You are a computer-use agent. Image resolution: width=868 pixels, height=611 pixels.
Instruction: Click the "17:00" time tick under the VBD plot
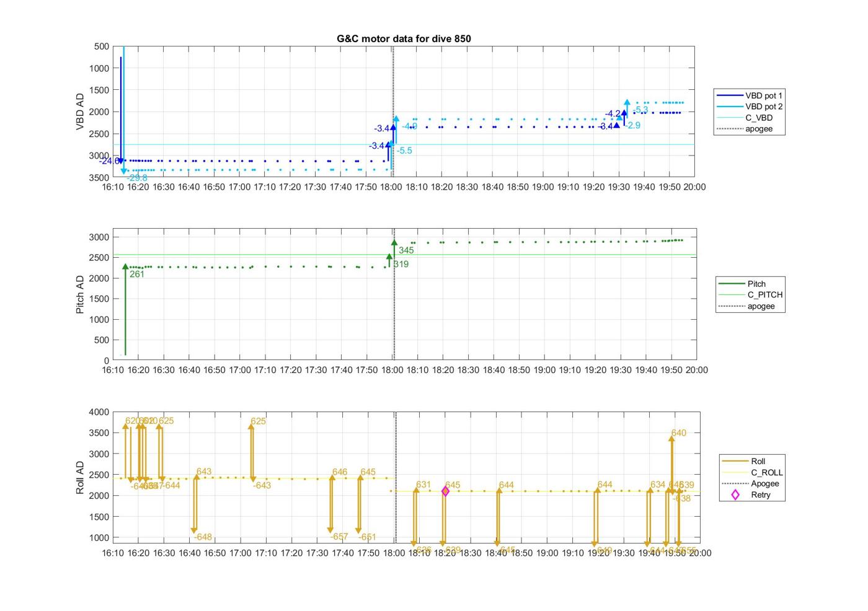coord(239,187)
